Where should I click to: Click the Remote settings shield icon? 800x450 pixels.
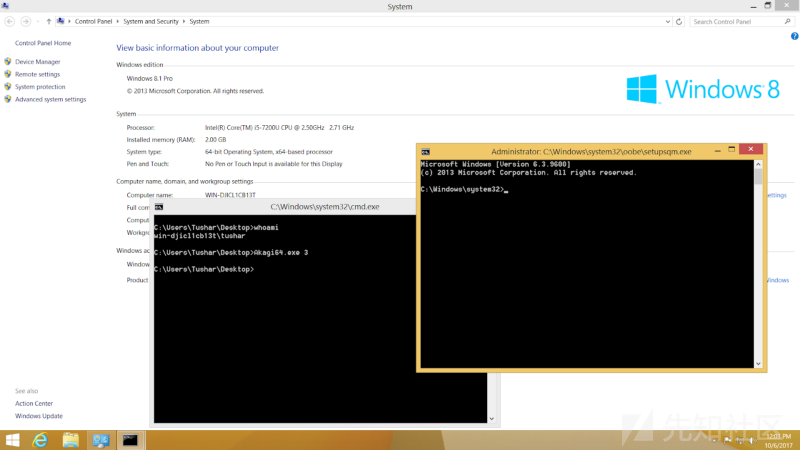pyautogui.click(x=8, y=74)
